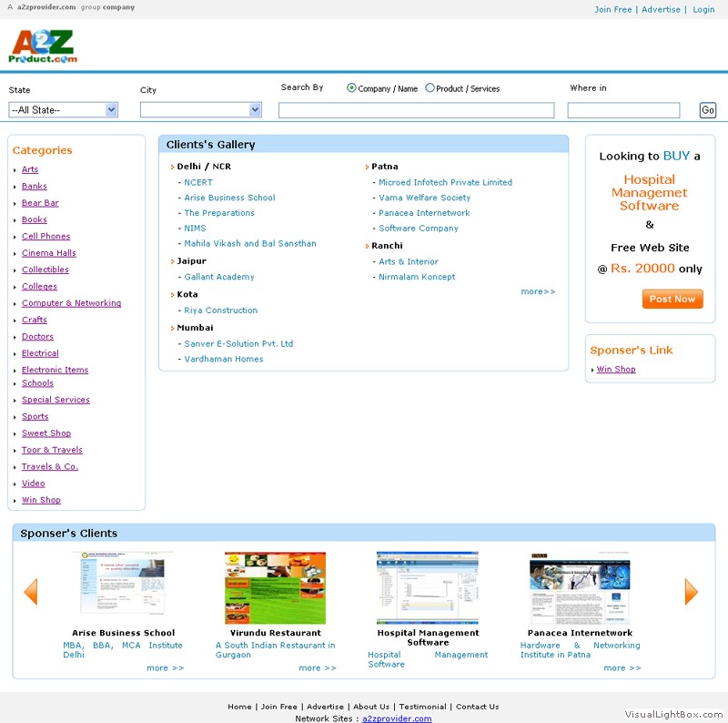The width and height of the screenshot is (728, 723).
Task: Open the footer Join Free link
Action: (279, 707)
